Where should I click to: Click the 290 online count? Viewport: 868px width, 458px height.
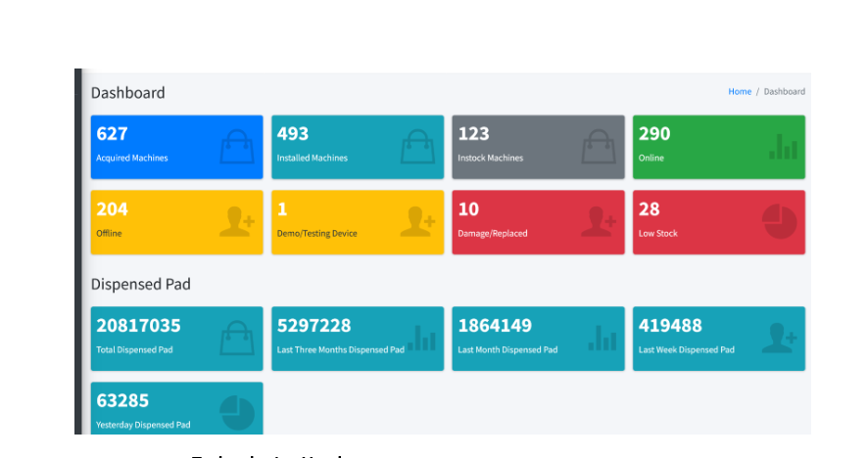654,133
